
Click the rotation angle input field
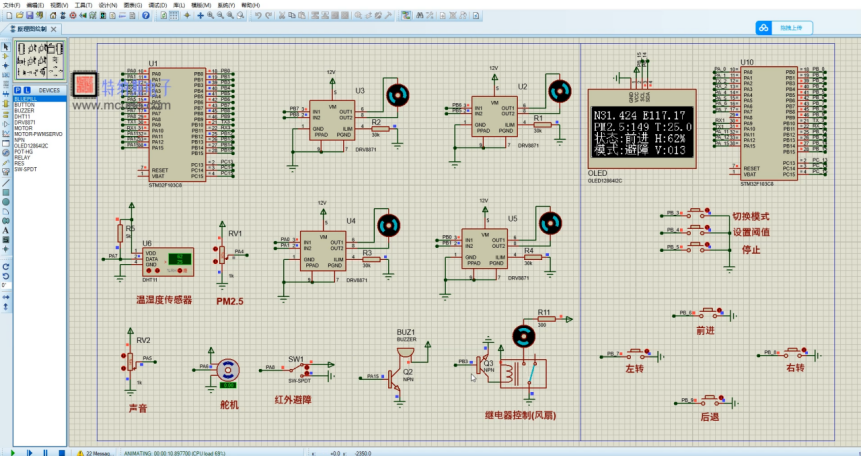pos(6,285)
